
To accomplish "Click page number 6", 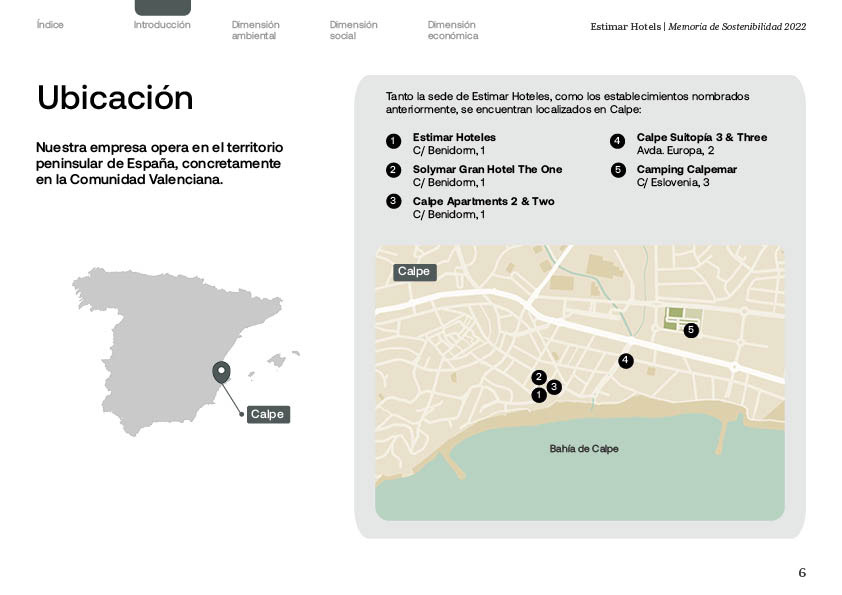I will click(802, 572).
